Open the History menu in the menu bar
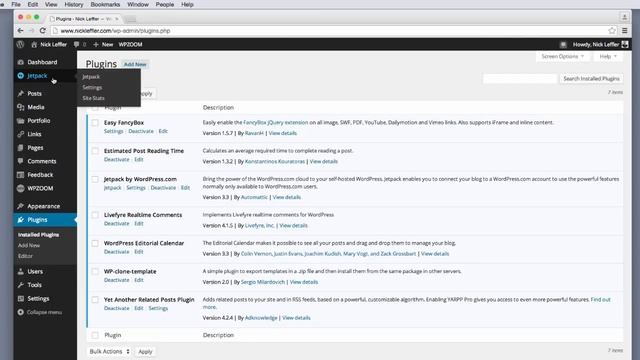Screen dimensions: 640x360 tap(73, 4)
